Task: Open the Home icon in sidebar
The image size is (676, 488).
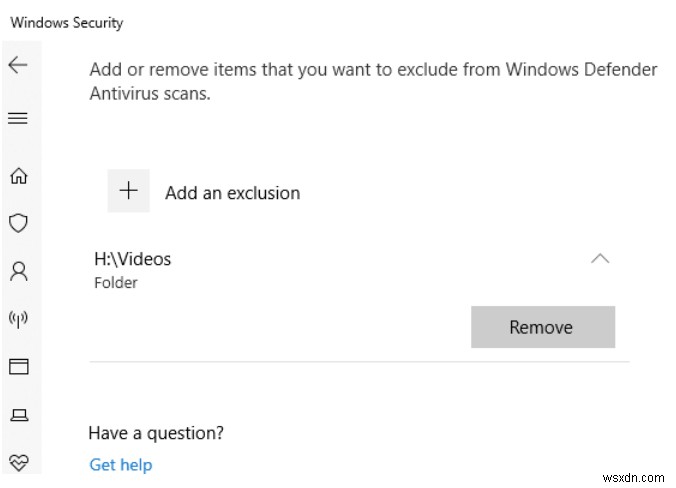Action: point(18,177)
